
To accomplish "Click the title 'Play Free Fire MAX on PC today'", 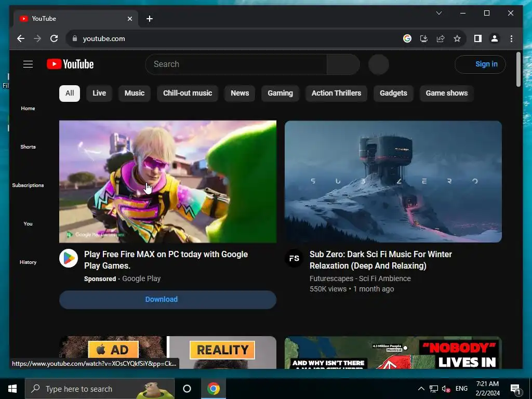I will point(166,260).
